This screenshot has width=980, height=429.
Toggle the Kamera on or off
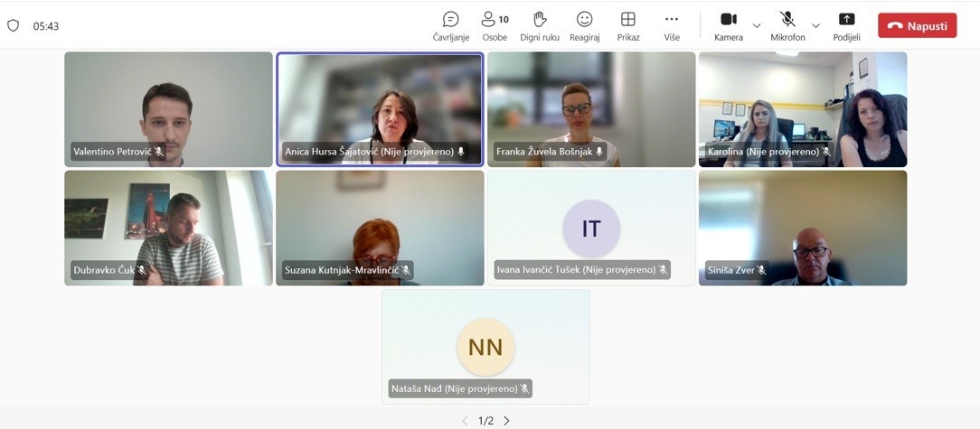click(728, 25)
